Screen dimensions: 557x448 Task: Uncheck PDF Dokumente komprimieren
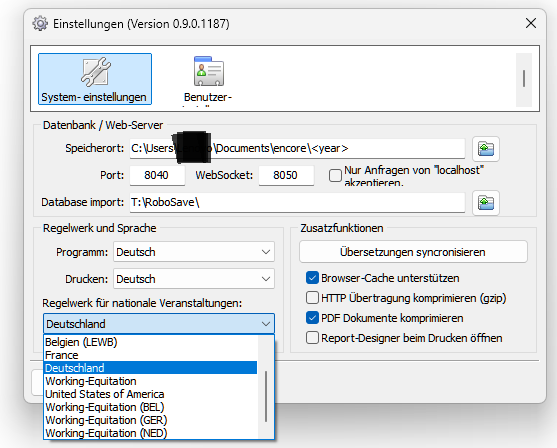pyautogui.click(x=312, y=318)
